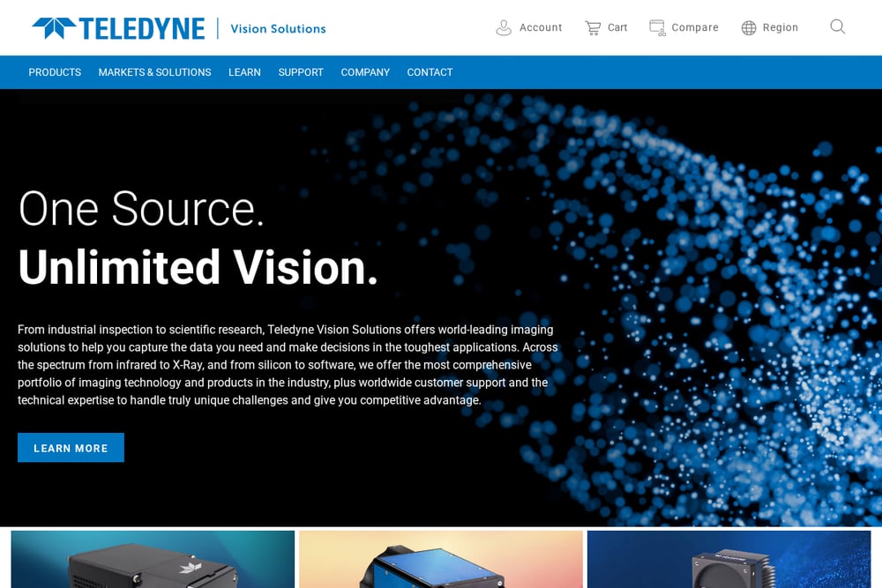Image resolution: width=882 pixels, height=588 pixels.
Task: Open the Contact menu
Action: click(430, 72)
